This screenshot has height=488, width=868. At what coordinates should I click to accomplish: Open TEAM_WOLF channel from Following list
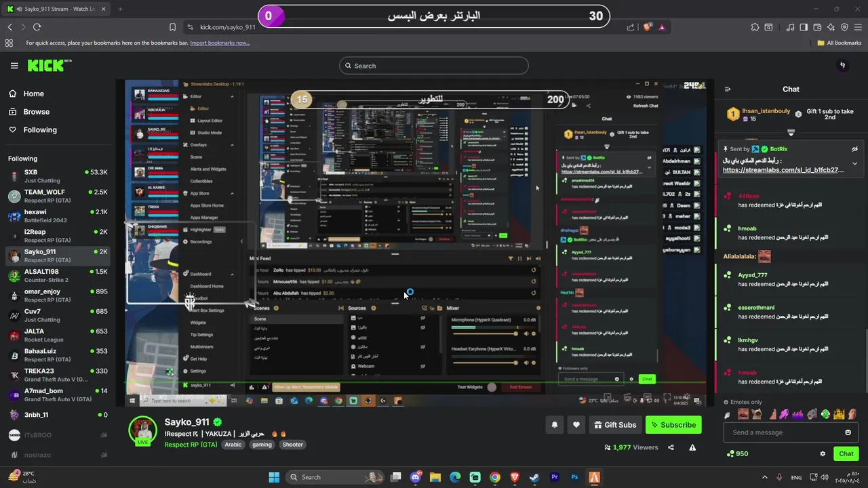click(58, 196)
